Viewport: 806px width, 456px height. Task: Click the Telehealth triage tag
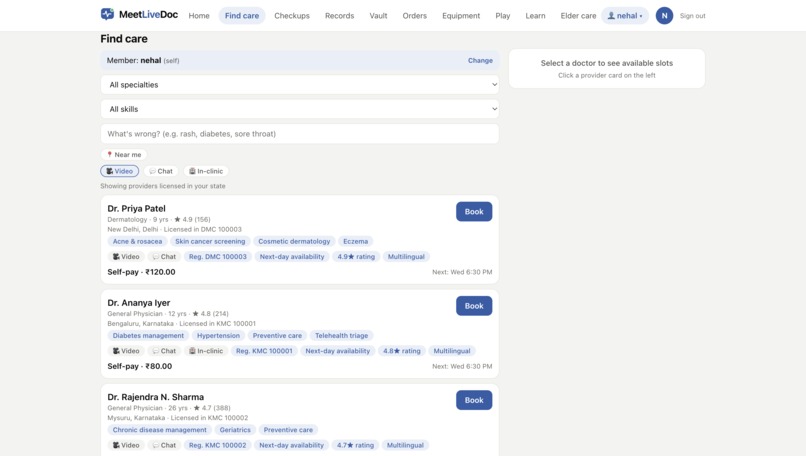[x=341, y=336]
